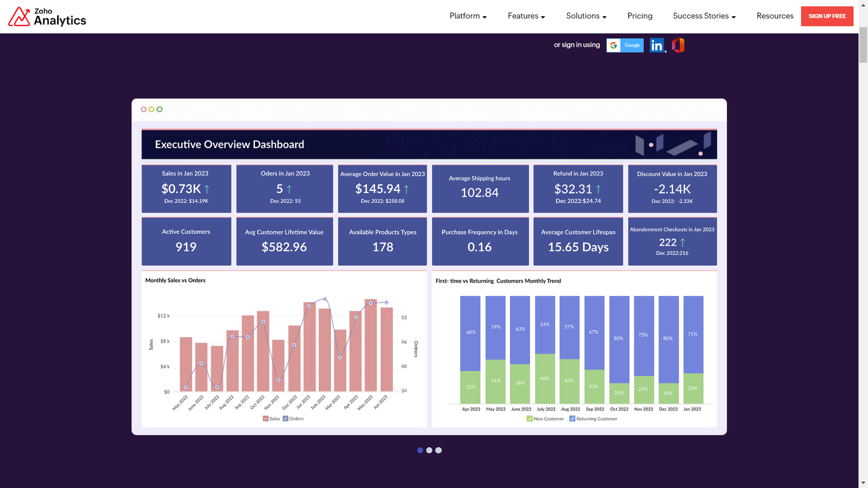Click the Discount Value in Jan 2023 card

[672, 189]
